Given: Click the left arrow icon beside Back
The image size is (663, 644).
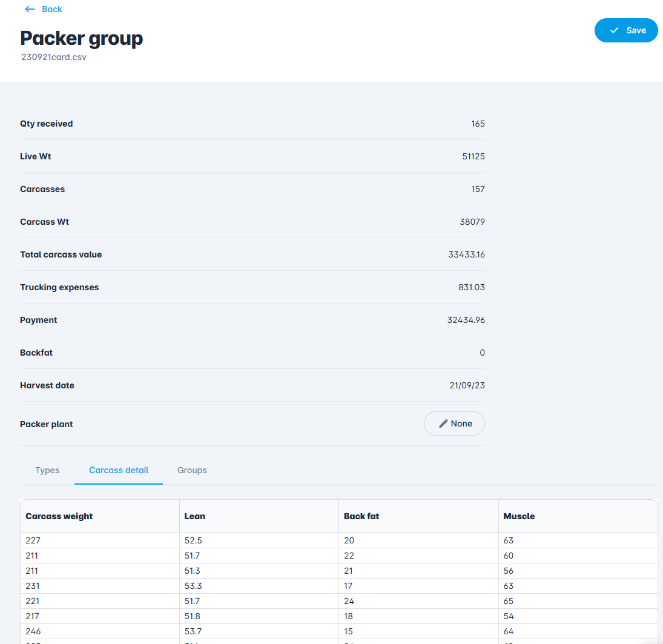Looking at the screenshot, I should pos(30,9).
